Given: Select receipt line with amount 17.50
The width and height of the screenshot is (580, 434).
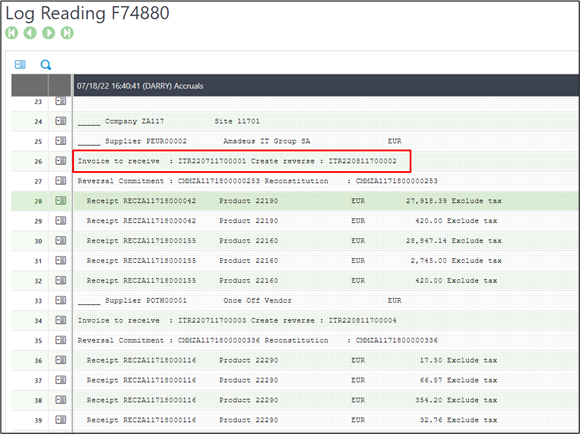Looking at the screenshot, I should 326,360.
